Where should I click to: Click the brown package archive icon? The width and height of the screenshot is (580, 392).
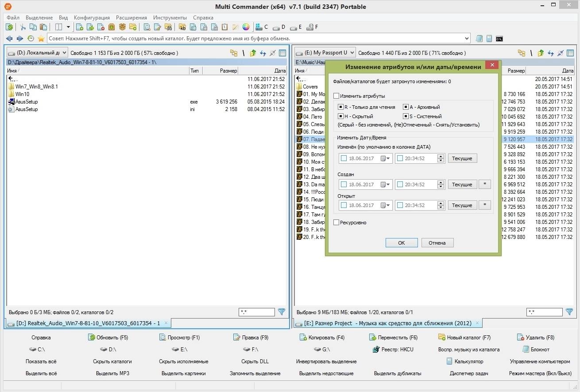coord(122,27)
